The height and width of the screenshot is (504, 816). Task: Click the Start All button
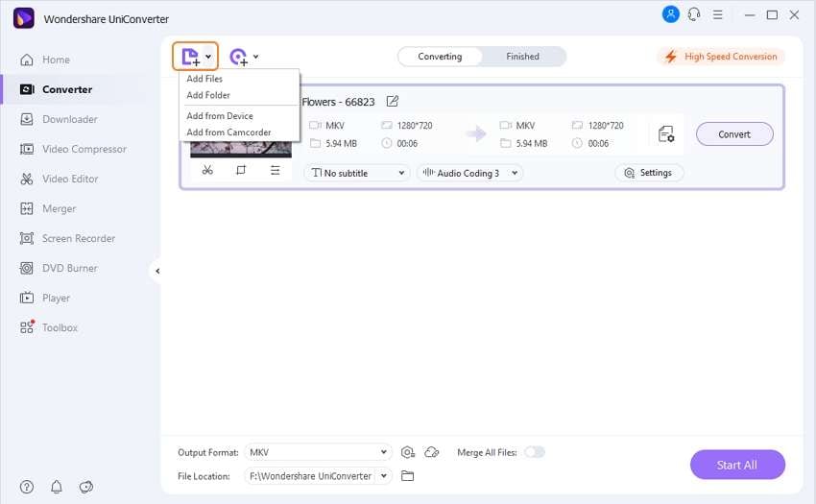tap(737, 465)
